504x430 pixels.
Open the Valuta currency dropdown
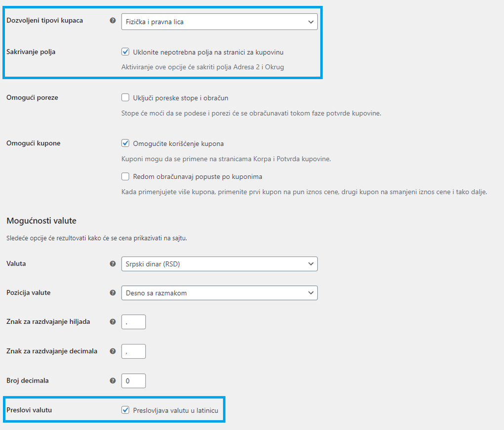(219, 264)
